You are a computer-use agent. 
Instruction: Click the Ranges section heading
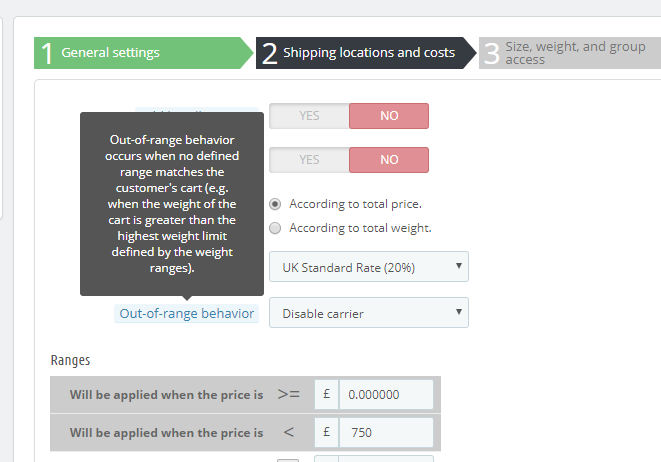(x=70, y=360)
